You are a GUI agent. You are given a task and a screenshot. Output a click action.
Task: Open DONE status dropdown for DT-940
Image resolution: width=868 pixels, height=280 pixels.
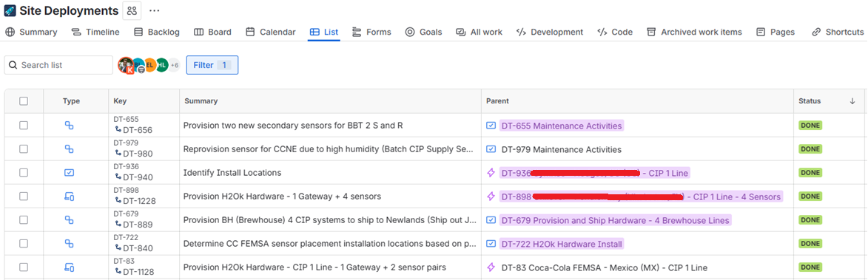pos(810,172)
